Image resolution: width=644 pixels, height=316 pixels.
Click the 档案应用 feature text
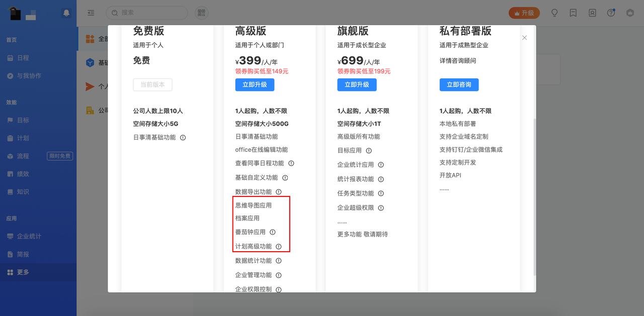pos(247,219)
